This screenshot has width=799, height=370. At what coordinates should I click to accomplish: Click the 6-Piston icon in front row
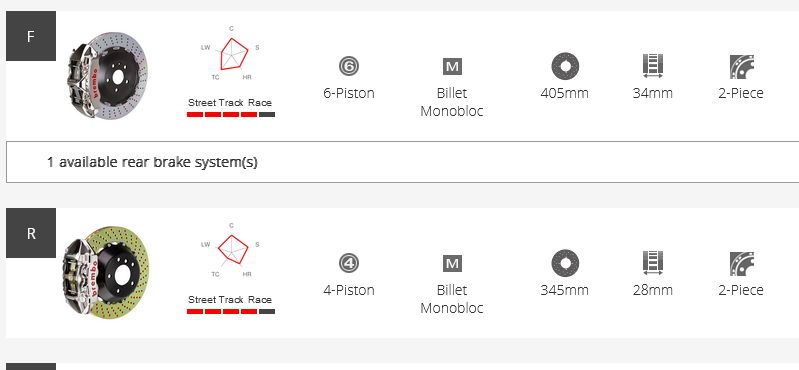coord(349,66)
